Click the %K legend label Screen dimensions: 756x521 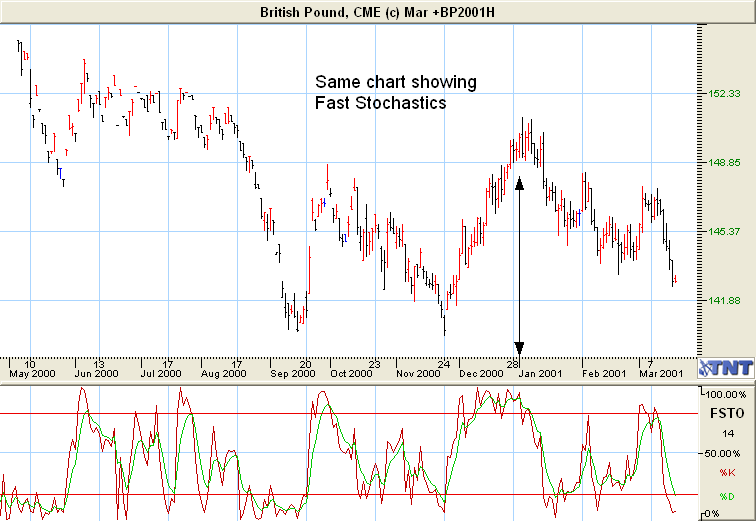(x=726, y=472)
